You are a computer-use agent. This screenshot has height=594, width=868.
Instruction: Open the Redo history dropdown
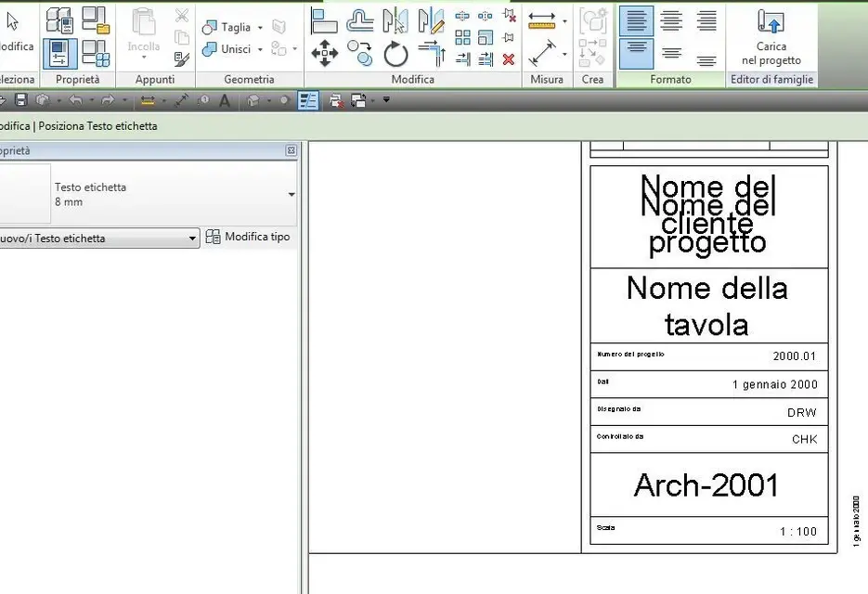click(x=124, y=100)
